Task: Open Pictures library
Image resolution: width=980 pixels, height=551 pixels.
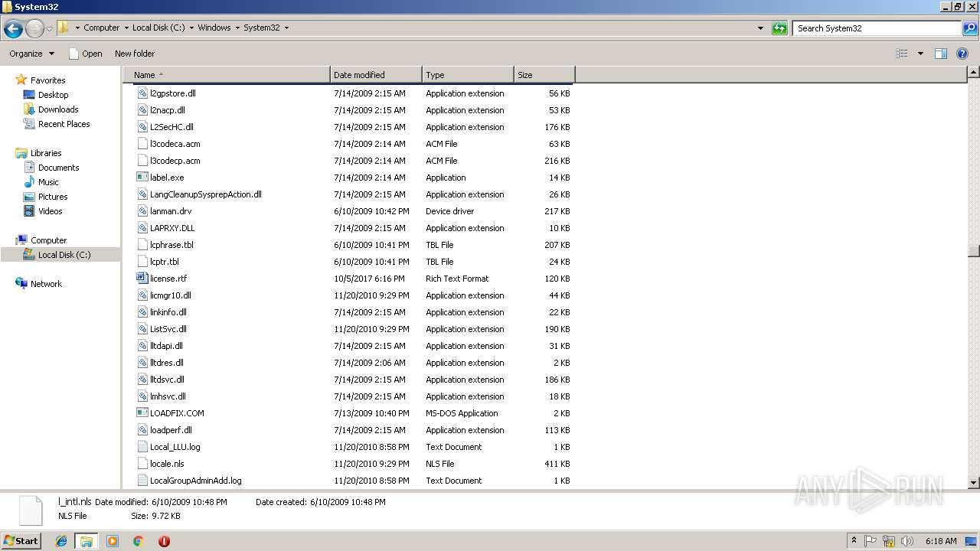Action: (x=53, y=197)
